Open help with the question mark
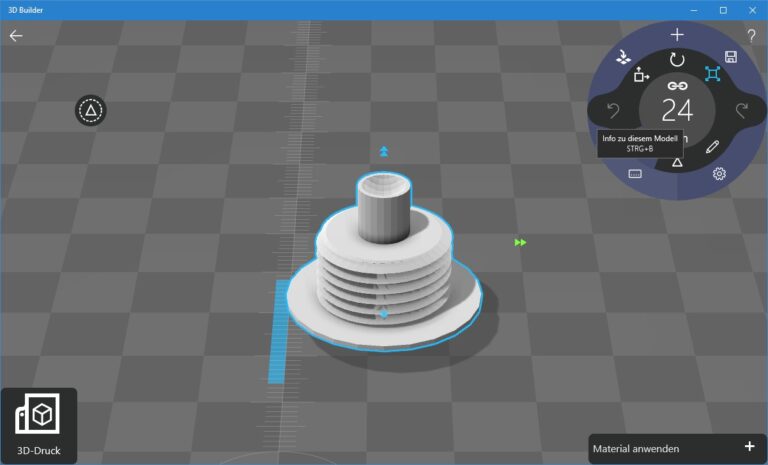The height and width of the screenshot is (465, 768). click(x=751, y=36)
